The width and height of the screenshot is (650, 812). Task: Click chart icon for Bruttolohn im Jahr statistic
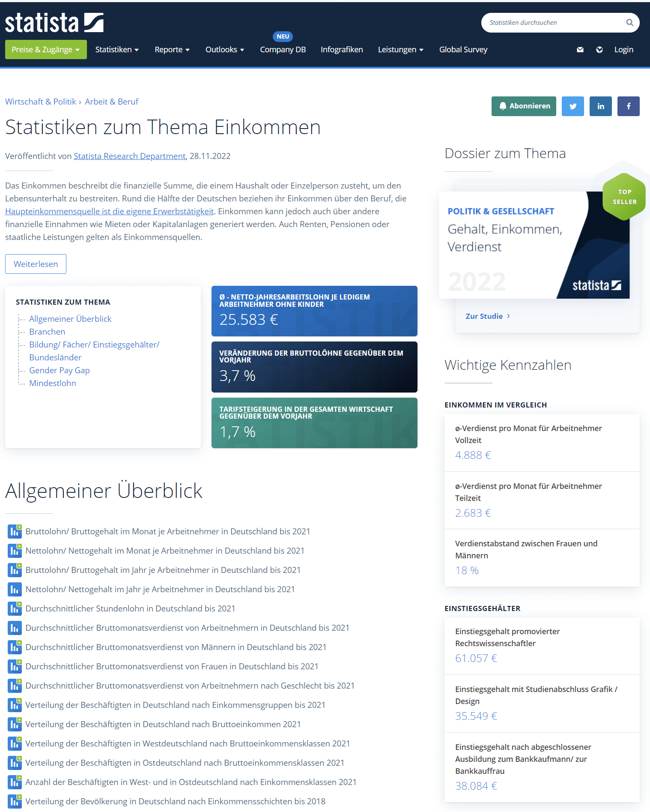coord(15,570)
